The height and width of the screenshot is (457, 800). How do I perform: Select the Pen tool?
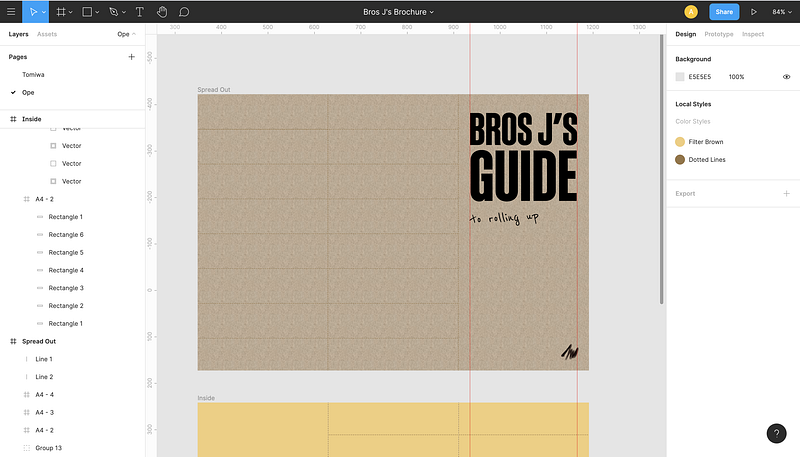(x=113, y=12)
